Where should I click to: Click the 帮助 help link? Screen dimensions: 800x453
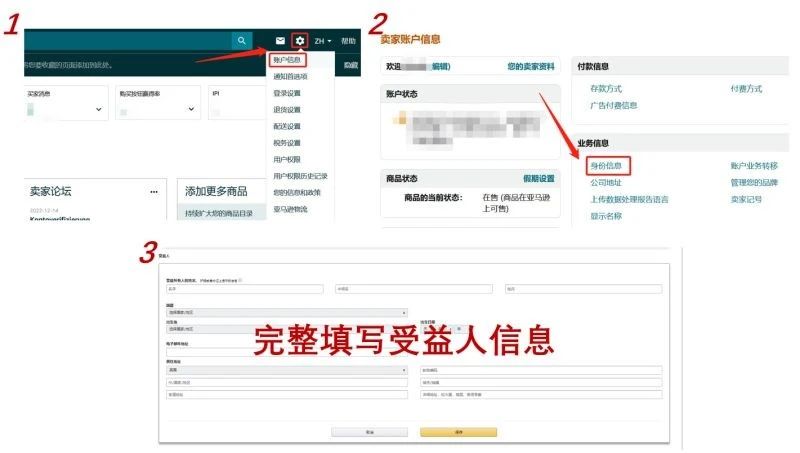coord(348,41)
